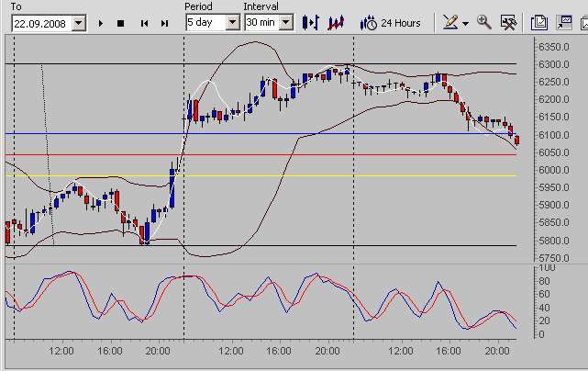Click the 6300 level on the price axis
The width and height of the screenshot is (588, 371).
[554, 64]
